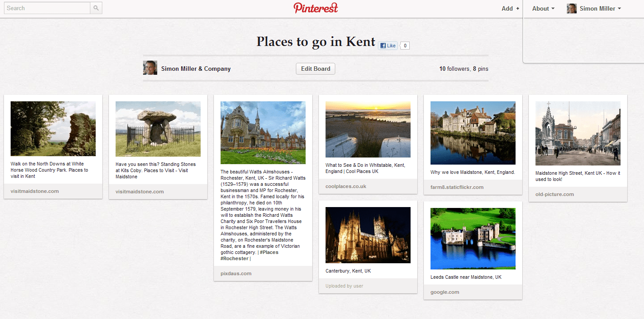Open the White Horse Wood pin image
The width and height of the screenshot is (644, 319).
(53, 128)
